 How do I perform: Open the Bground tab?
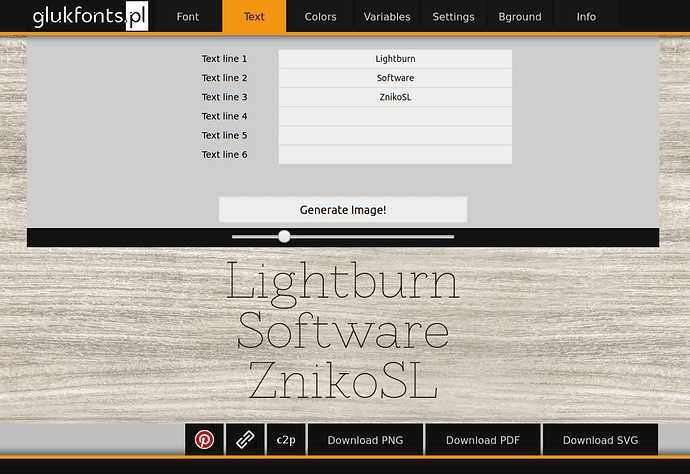coord(520,16)
